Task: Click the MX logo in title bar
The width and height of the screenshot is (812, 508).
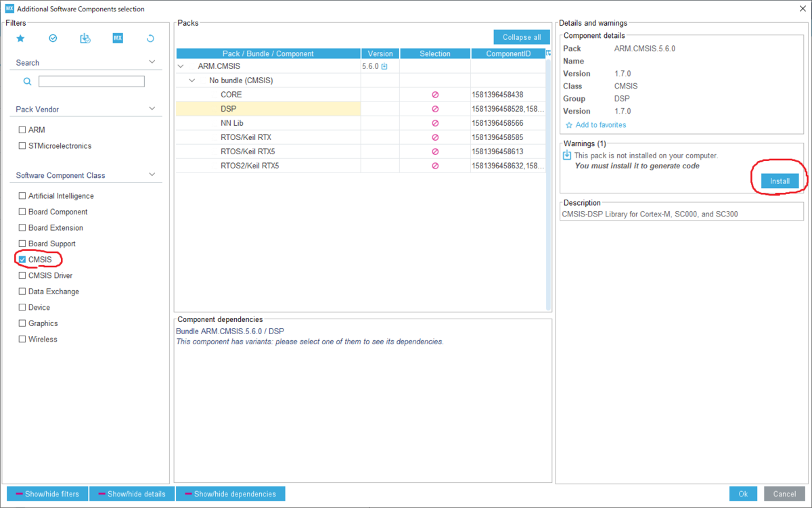Action: tap(9, 9)
